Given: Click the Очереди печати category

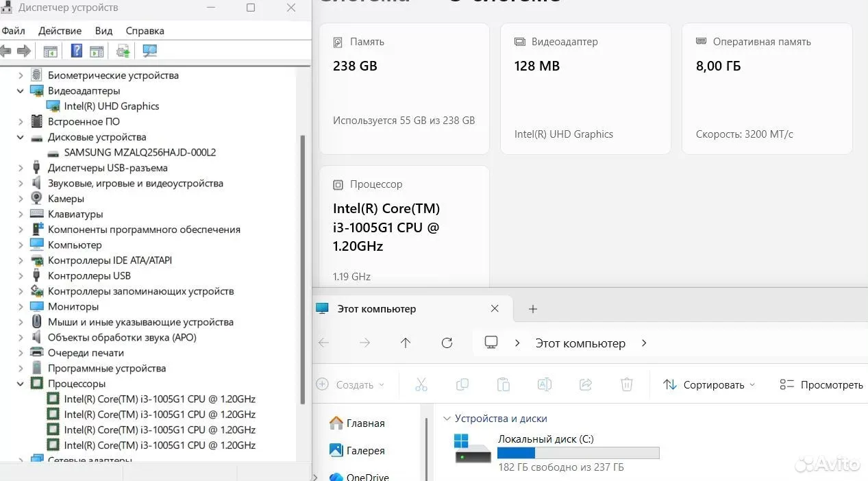Looking at the screenshot, I should point(86,353).
